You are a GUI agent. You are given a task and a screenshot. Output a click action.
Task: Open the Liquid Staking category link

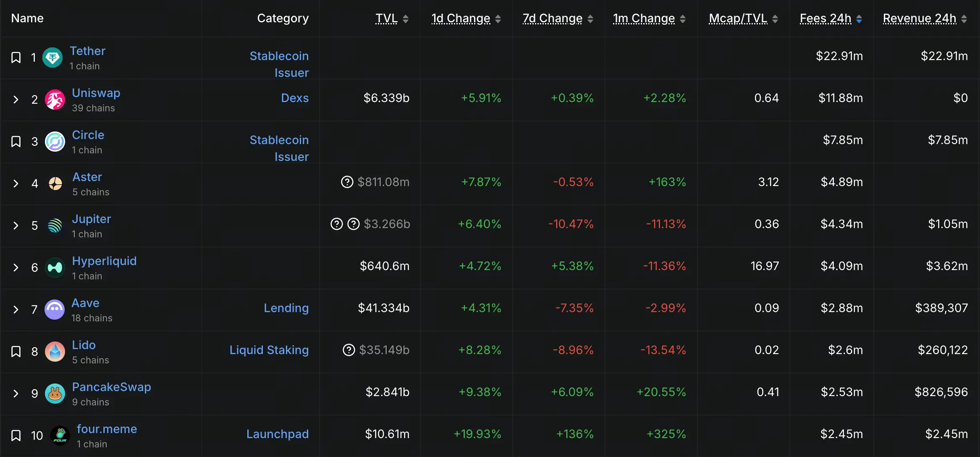coord(269,350)
